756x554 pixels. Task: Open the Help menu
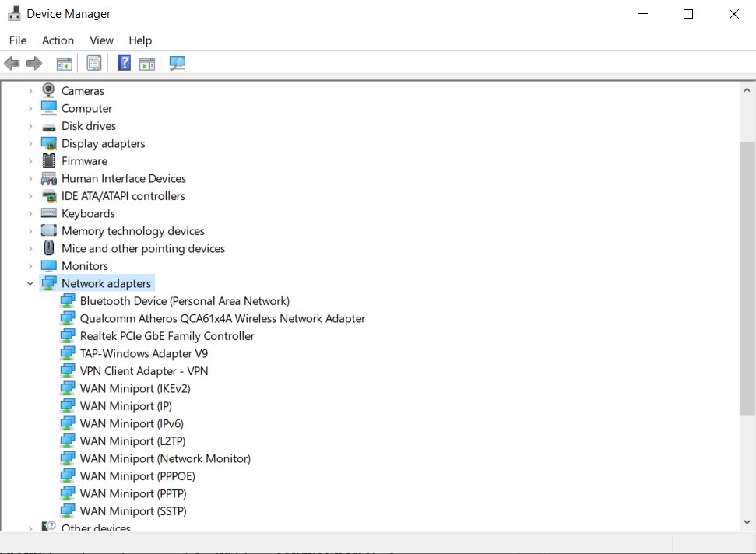click(x=140, y=40)
